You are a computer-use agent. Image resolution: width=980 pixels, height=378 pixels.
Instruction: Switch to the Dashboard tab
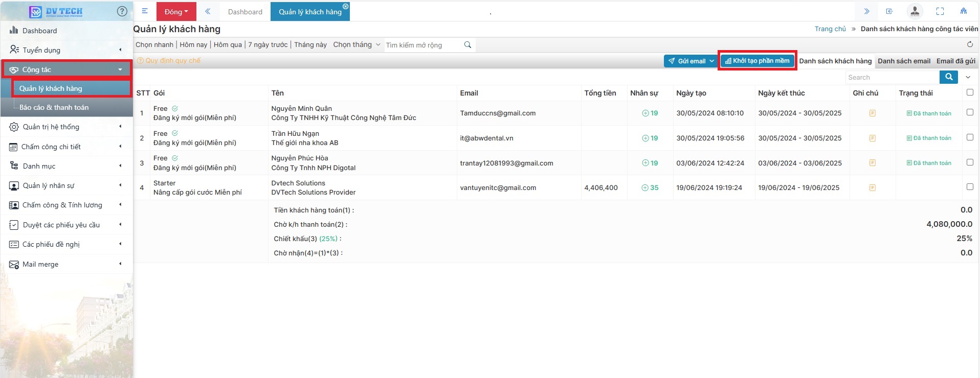(x=245, y=12)
